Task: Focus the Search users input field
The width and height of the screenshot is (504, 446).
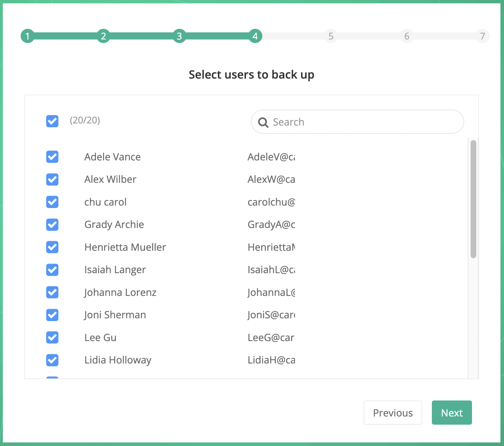Action: coord(358,122)
